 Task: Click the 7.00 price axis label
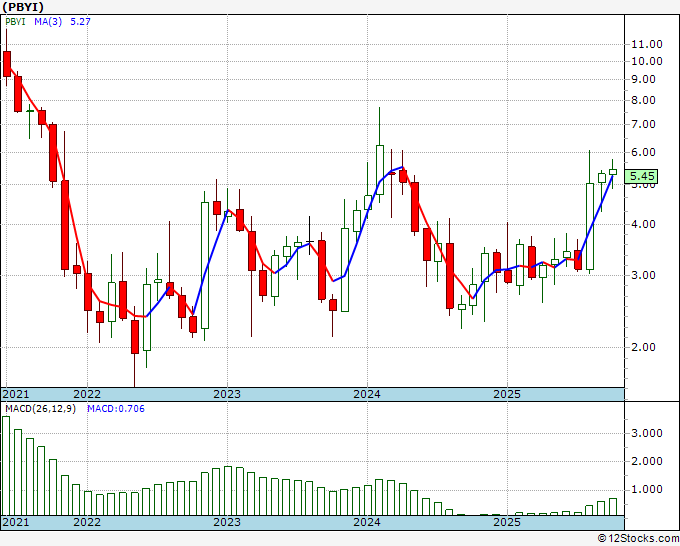pyautogui.click(x=644, y=125)
